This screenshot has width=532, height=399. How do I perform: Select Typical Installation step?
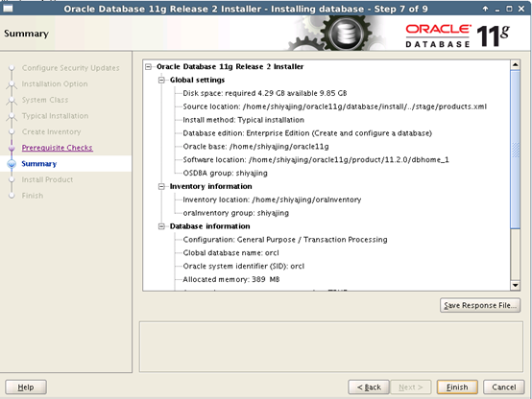coord(55,116)
